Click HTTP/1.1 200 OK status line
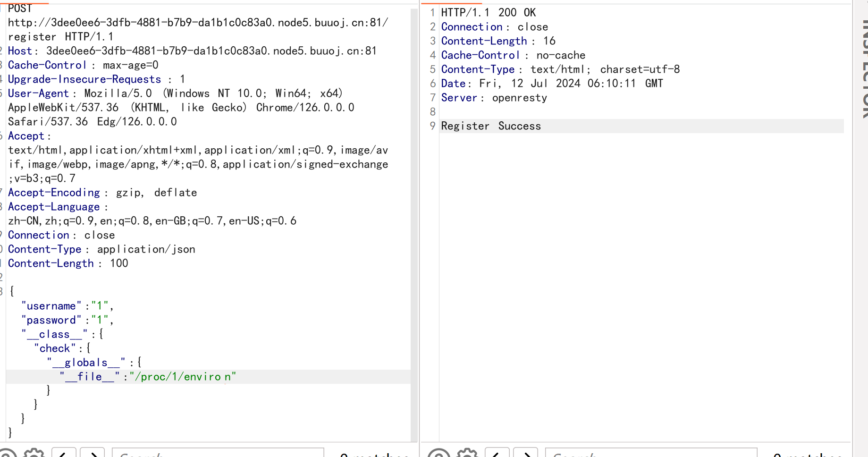The image size is (868, 457). 489,13
